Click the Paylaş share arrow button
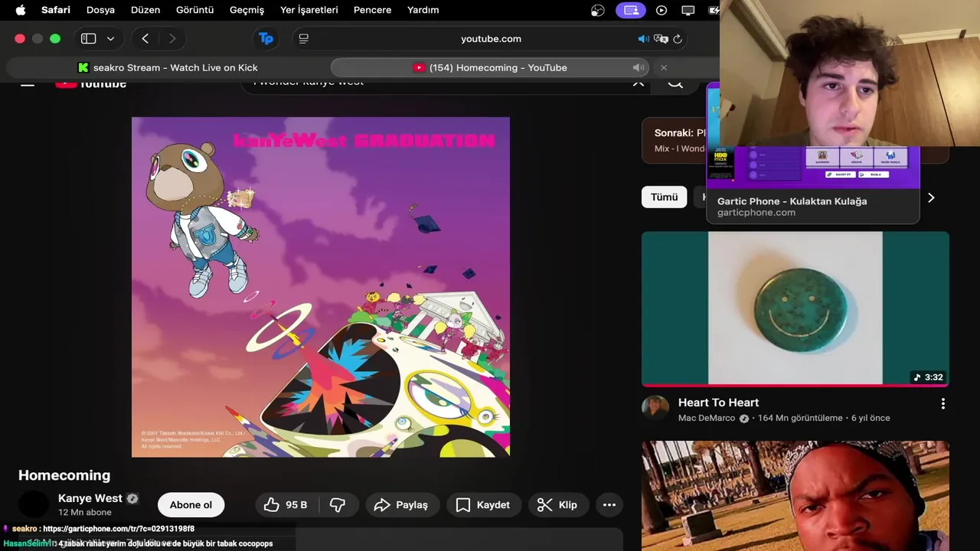Screen dimensions: 980x551 401,504
